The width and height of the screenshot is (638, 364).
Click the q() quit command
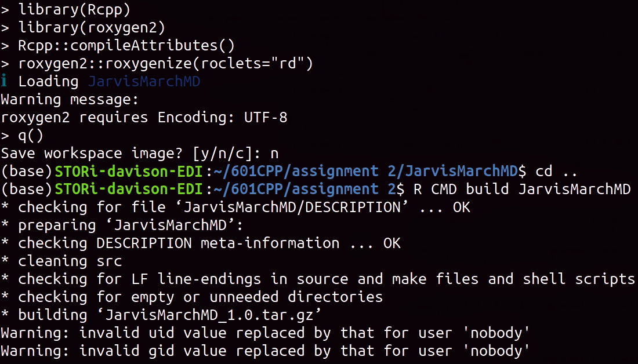click(31, 136)
